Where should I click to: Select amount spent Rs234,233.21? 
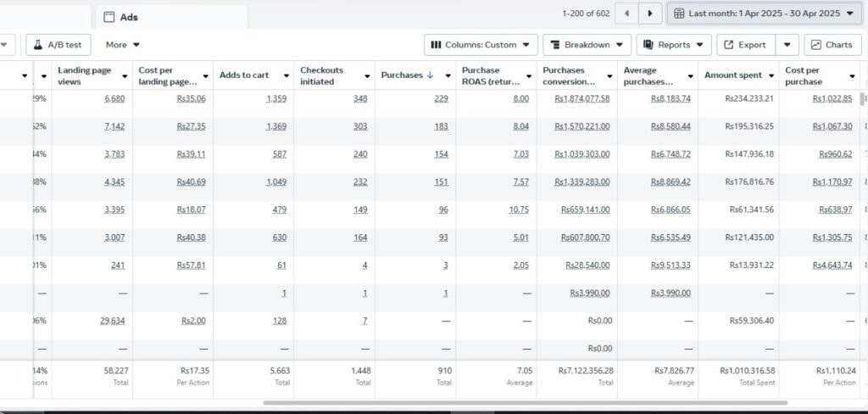tap(749, 98)
